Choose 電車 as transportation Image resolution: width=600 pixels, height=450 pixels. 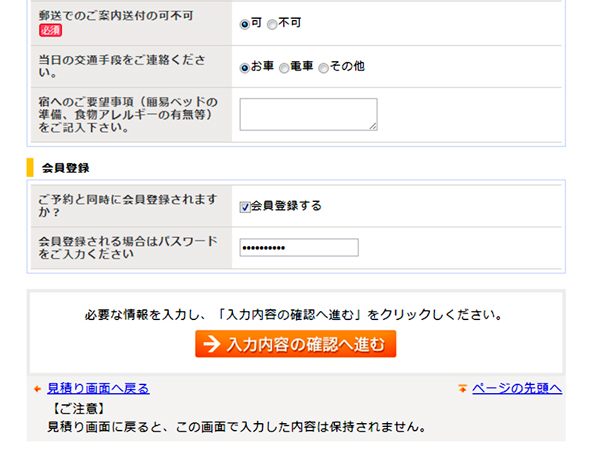(284, 68)
